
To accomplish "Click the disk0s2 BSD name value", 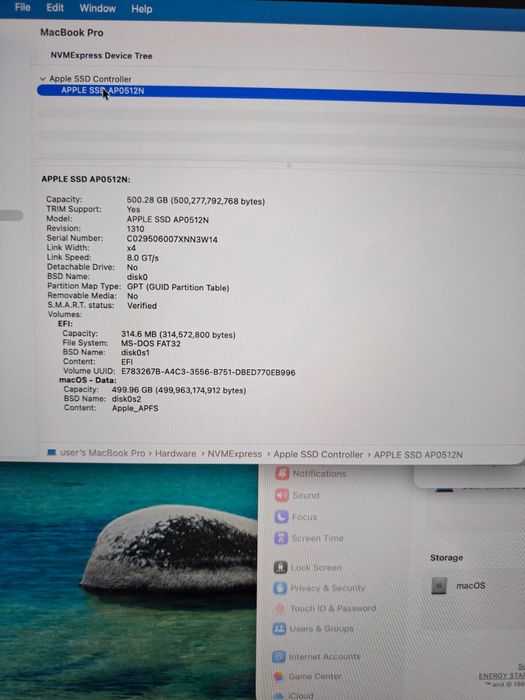I will click(126, 399).
